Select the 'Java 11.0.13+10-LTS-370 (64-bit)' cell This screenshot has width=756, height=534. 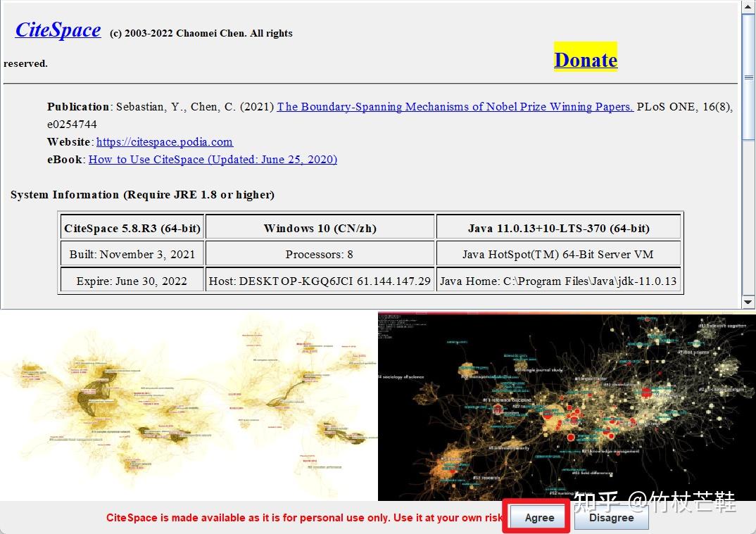(558, 228)
